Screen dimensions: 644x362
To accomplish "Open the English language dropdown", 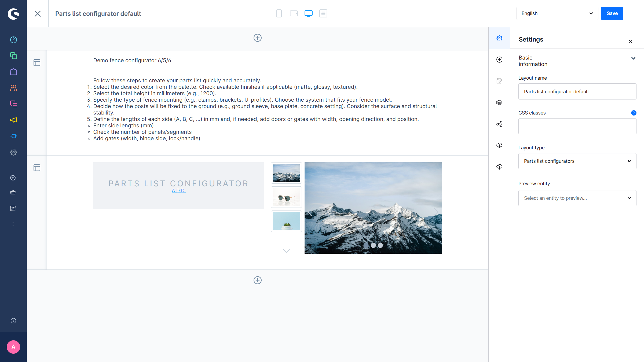I will [557, 13].
